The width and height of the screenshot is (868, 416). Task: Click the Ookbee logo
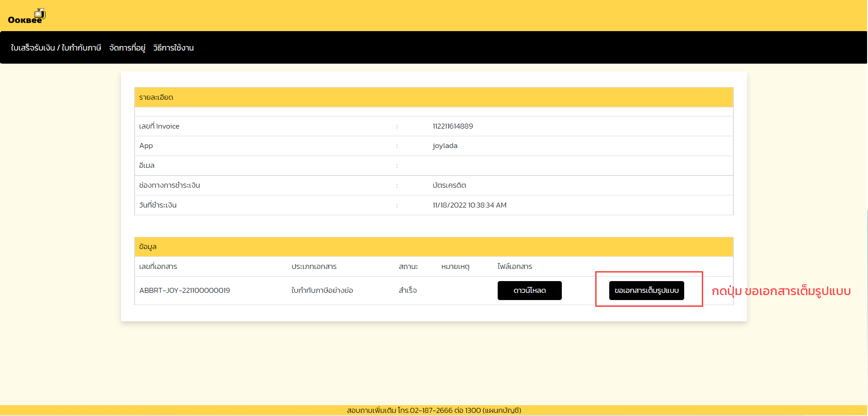point(27,16)
